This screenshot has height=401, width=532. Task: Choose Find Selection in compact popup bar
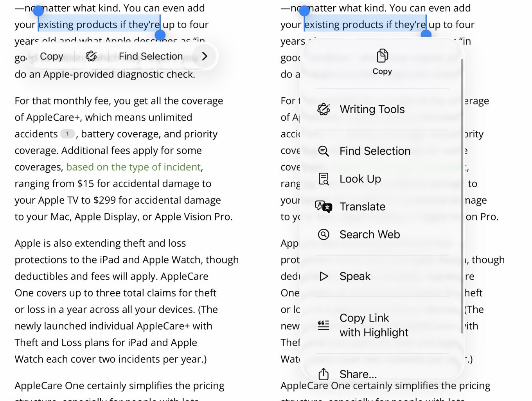[x=151, y=56]
